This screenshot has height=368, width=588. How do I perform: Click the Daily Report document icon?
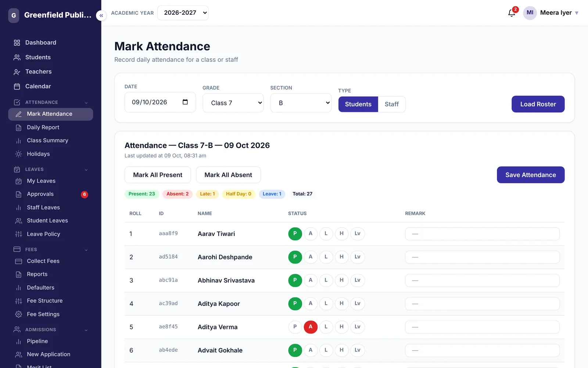[x=18, y=127]
